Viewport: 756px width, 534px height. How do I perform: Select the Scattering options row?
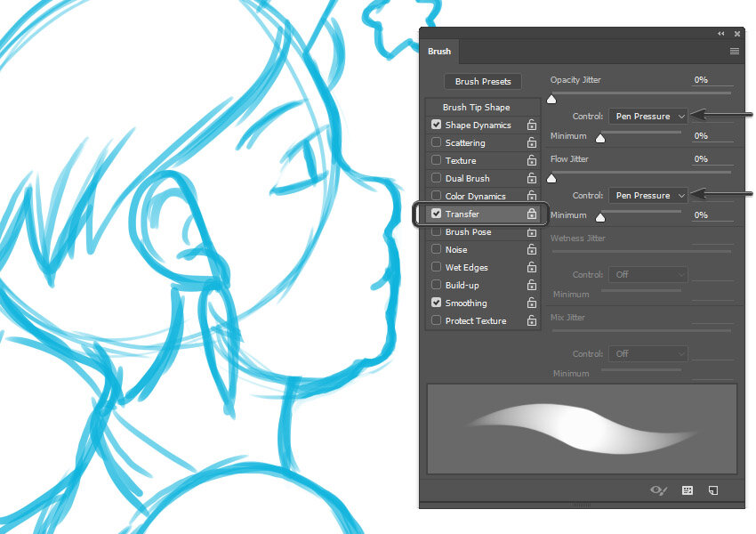coord(483,142)
